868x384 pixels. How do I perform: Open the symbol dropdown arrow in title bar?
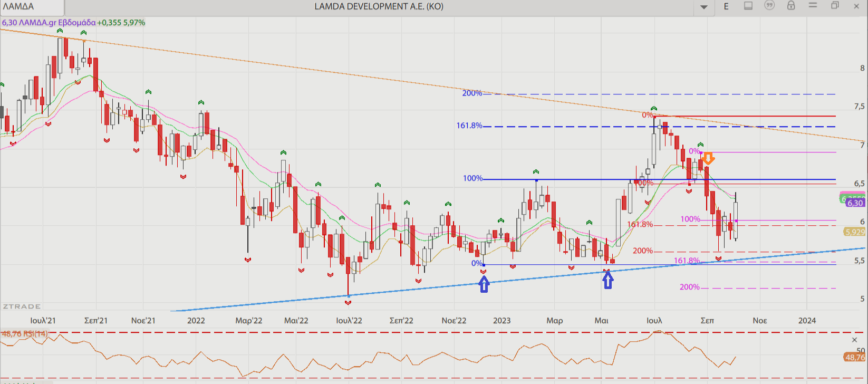704,7
